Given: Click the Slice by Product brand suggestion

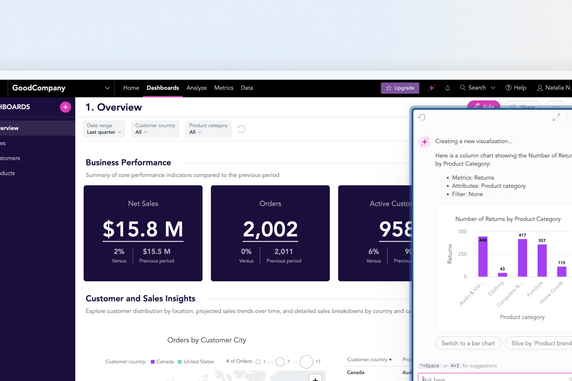Looking at the screenshot, I should (539, 343).
